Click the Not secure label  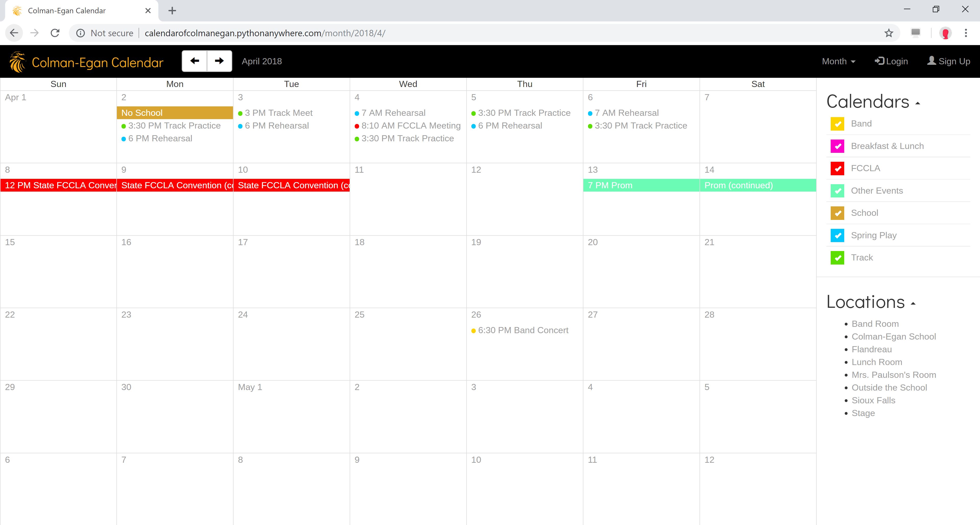pyautogui.click(x=112, y=33)
